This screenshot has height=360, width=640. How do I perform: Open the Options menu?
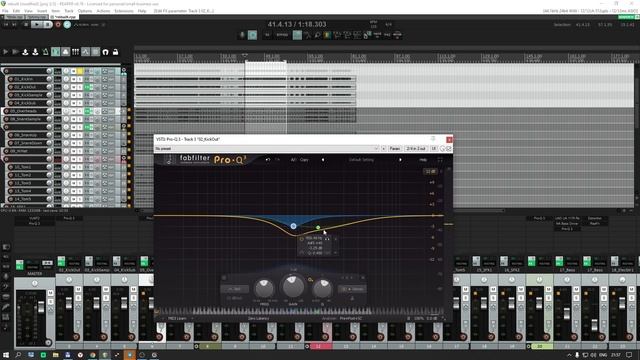[85, 11]
